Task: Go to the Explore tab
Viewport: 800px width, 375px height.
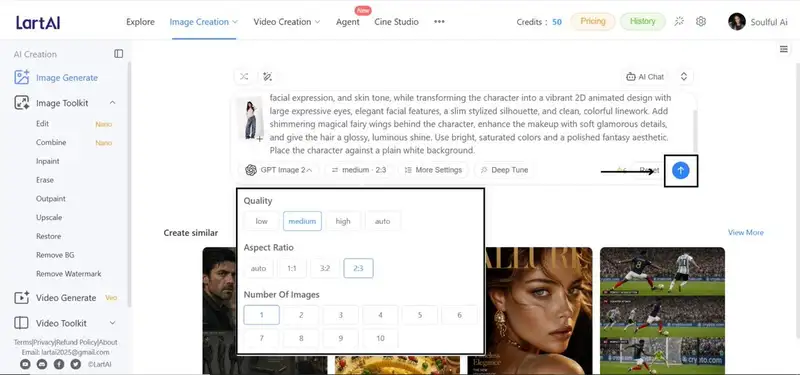Action: (x=140, y=22)
